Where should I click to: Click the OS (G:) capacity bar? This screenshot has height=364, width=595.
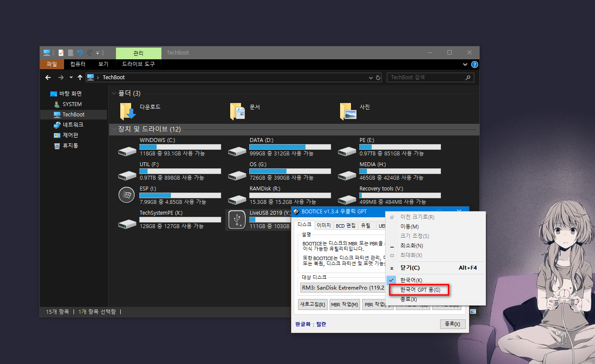point(290,171)
